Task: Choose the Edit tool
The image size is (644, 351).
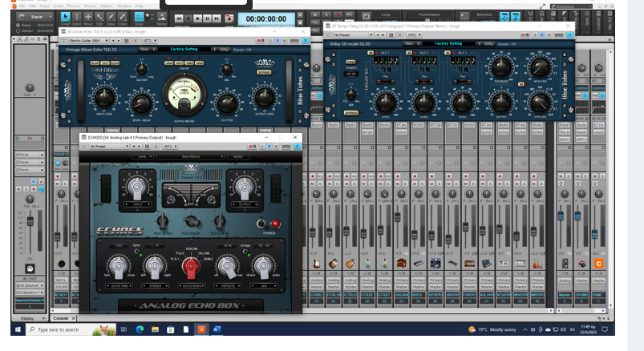Action: coord(99,18)
